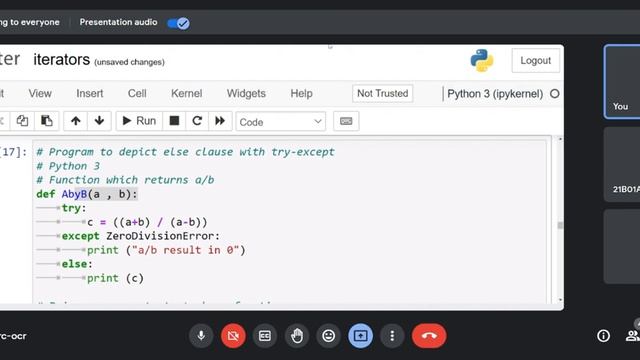
Task: Click inside the code cell on def AbyB line
Action: 87,194
